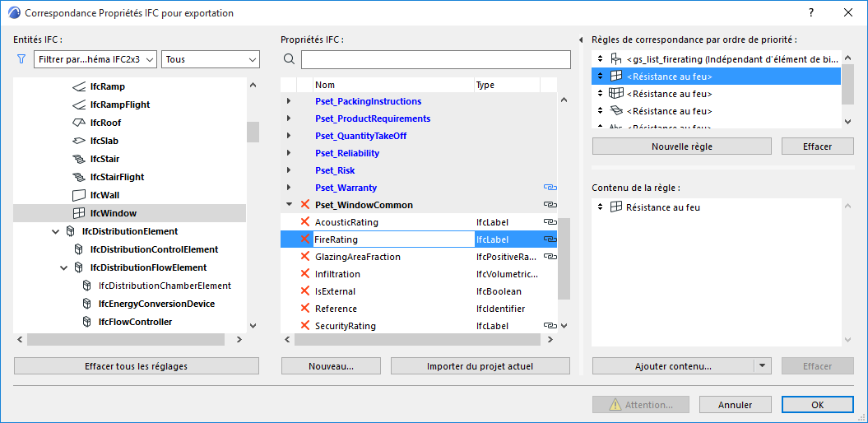Expand the Pset_Reliability property set
The height and width of the screenshot is (423, 868).
tap(288, 153)
